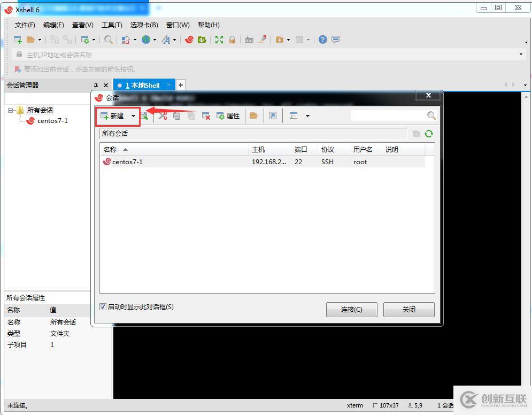Click green refresh icon beside 所有会话 path
The width and height of the screenshot is (532, 415).
click(x=428, y=134)
